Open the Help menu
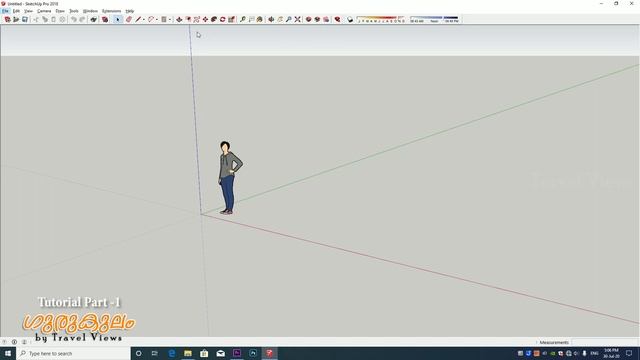Viewport: 640px width, 360px height. pos(130,11)
